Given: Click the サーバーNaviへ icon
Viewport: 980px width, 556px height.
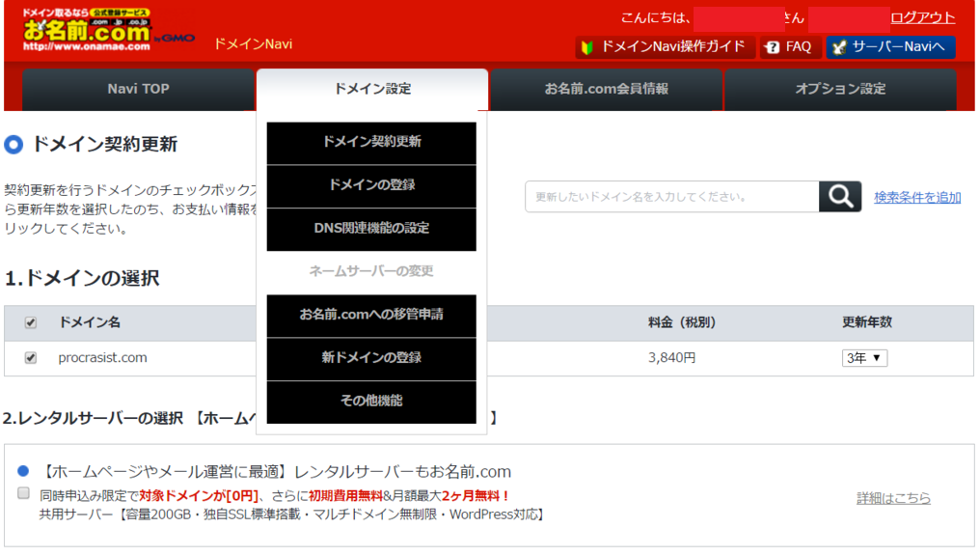Looking at the screenshot, I should pos(839,47).
